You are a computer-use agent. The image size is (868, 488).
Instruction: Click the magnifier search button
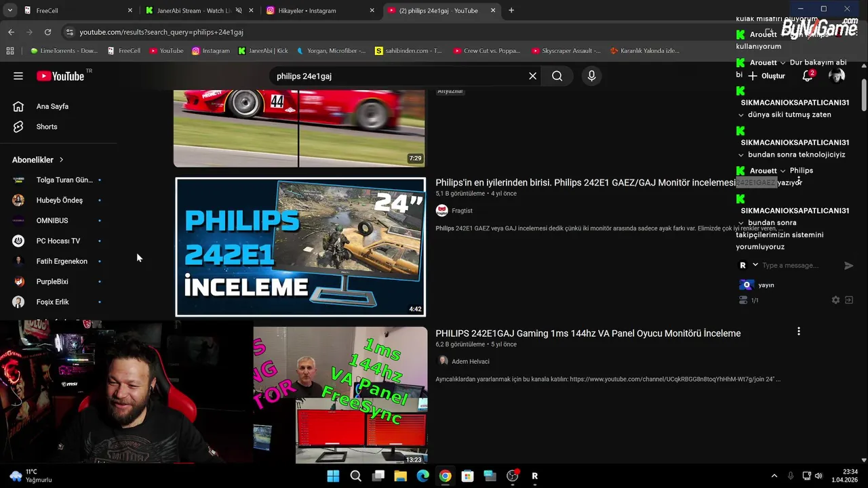[557, 76]
